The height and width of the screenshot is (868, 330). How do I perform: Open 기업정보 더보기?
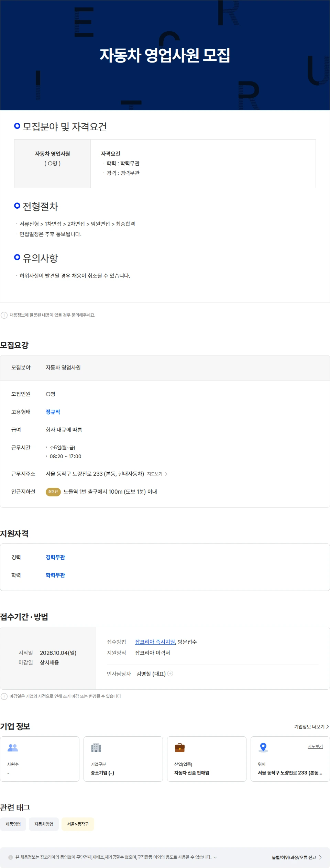coord(311,727)
